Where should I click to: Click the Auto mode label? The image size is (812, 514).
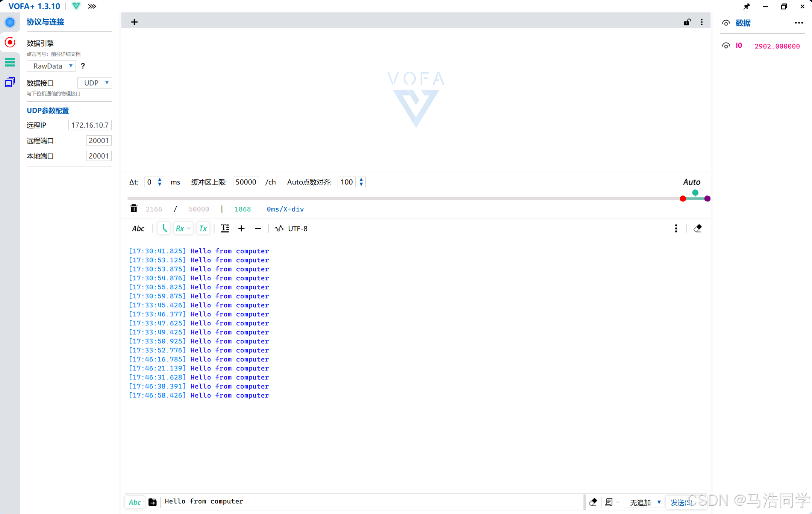point(691,182)
